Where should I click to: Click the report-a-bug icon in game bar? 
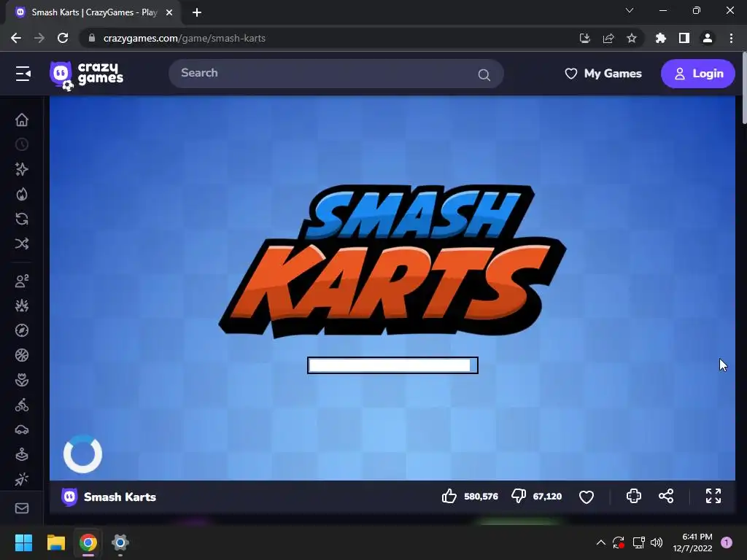[x=634, y=496]
